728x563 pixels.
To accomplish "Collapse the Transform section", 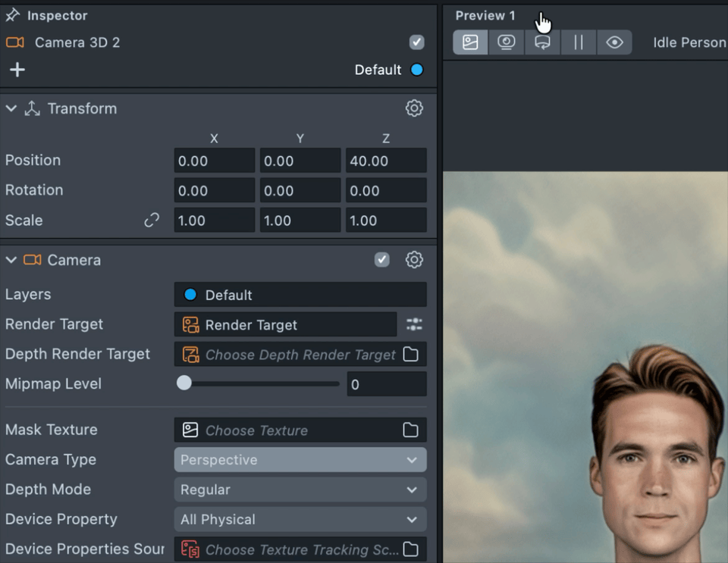I will (x=11, y=108).
